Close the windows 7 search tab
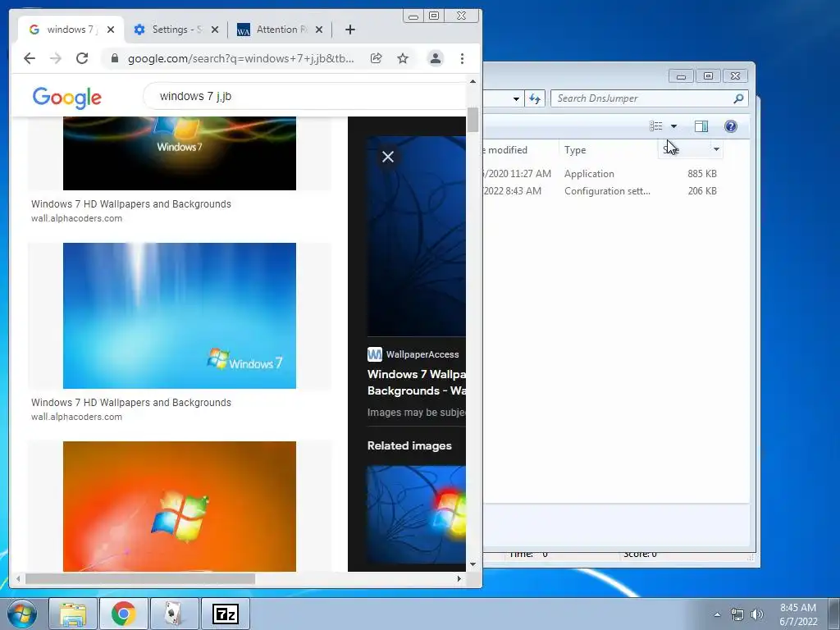840x630 pixels. (x=111, y=30)
